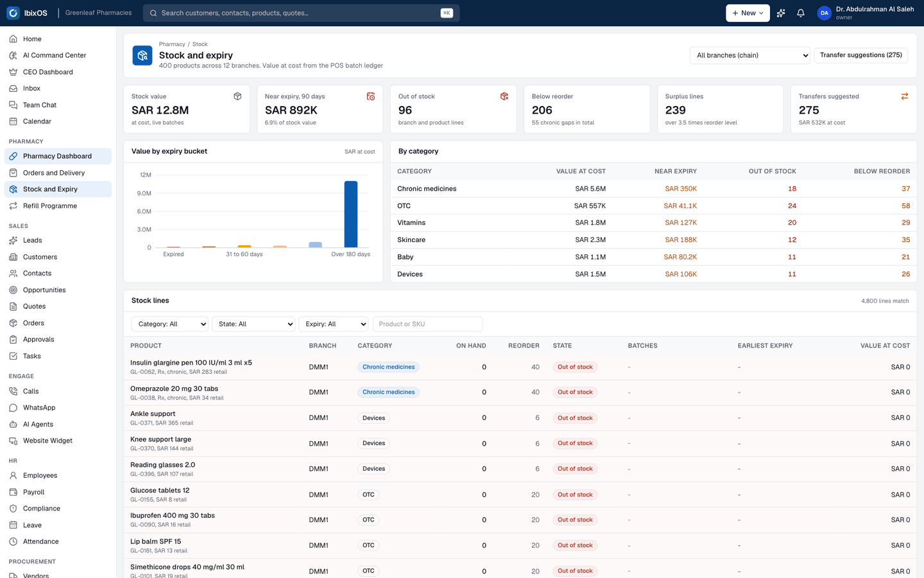Click the Calendar icon in sidebar
The width and height of the screenshot is (924, 578).
[x=13, y=121]
